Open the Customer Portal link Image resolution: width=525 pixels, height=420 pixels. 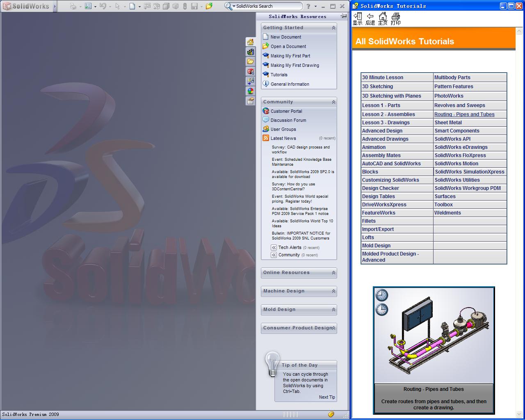pyautogui.click(x=286, y=111)
